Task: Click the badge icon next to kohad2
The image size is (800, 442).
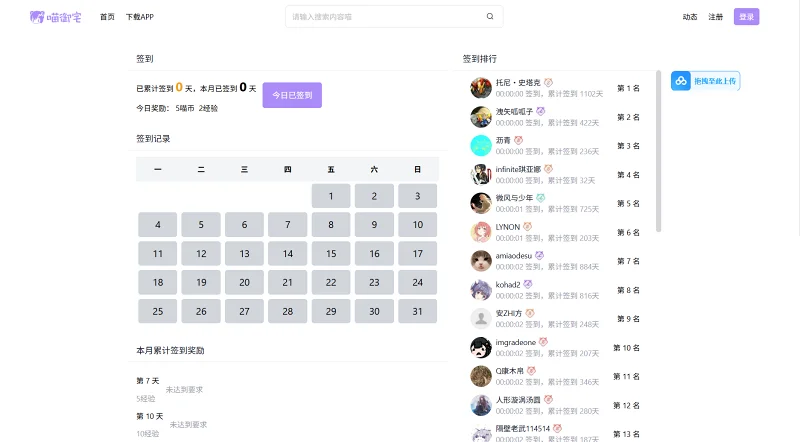Action: [528, 284]
